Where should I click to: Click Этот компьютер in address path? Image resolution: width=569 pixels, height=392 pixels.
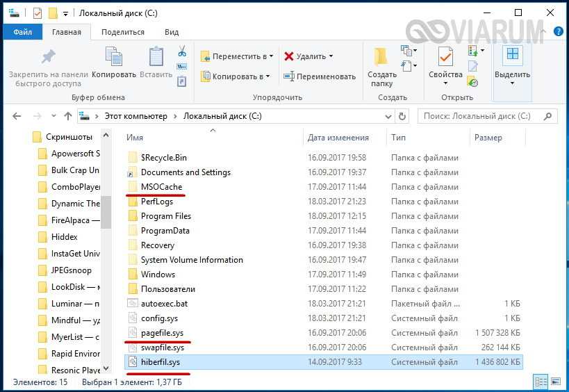pyautogui.click(x=136, y=116)
